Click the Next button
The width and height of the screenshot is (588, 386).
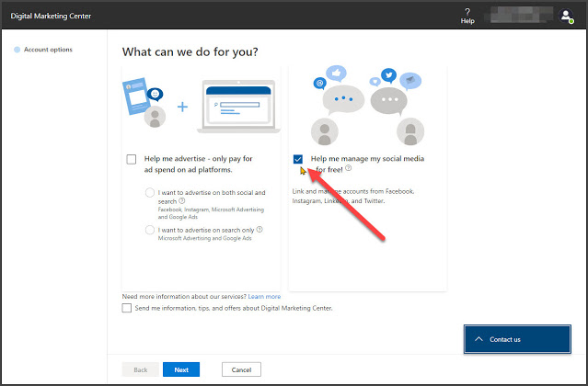point(181,369)
